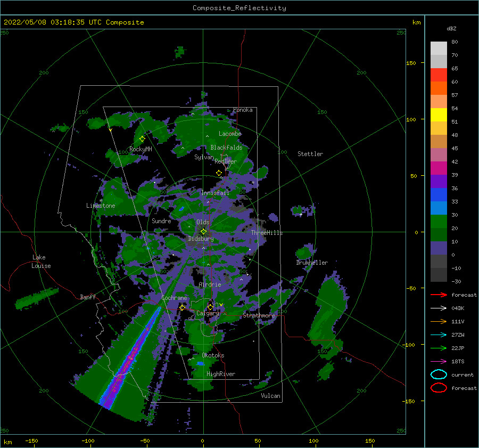479x448 pixels.
Task: Click the HighRiver town label
Action: [x=221, y=374]
